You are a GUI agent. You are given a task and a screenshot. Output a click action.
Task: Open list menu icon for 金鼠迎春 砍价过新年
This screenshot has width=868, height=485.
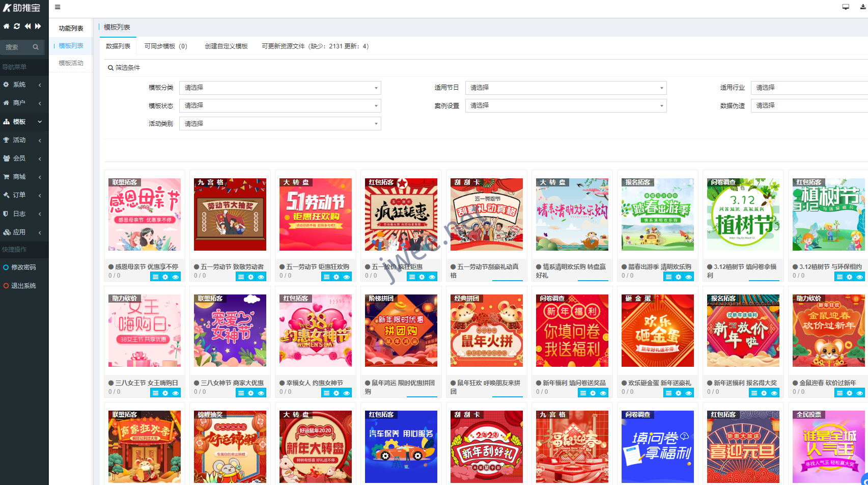(x=839, y=393)
